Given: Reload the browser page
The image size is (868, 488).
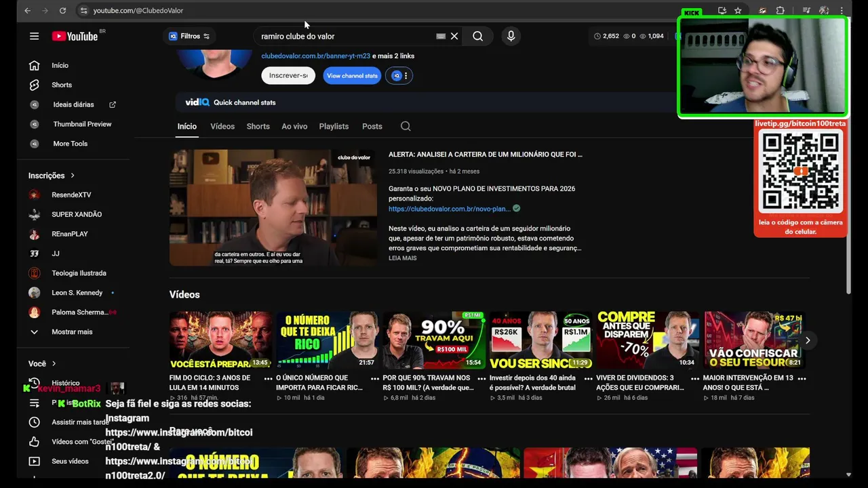Looking at the screenshot, I should [62, 11].
